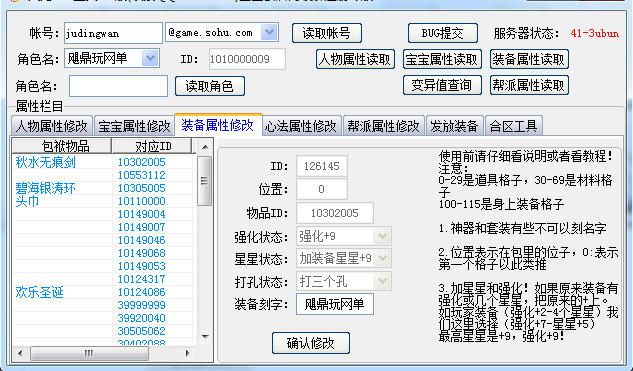Select ID 10110000 in the list
The image size is (633, 371).
click(x=142, y=201)
